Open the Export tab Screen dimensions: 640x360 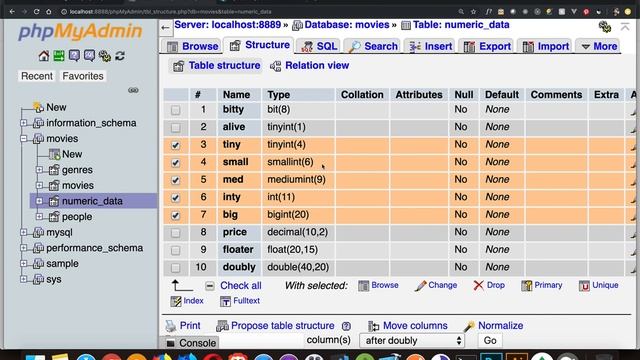pyautogui.click(x=487, y=46)
